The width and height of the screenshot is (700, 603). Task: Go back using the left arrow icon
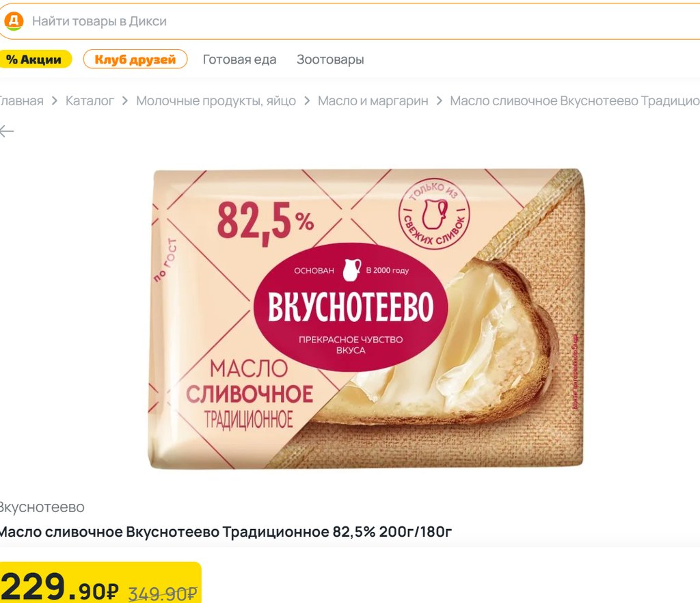[7, 131]
